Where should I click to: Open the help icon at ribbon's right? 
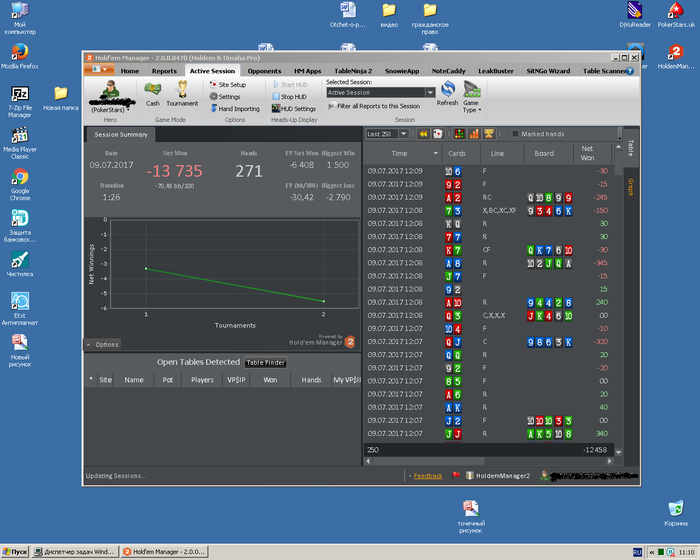click(629, 71)
